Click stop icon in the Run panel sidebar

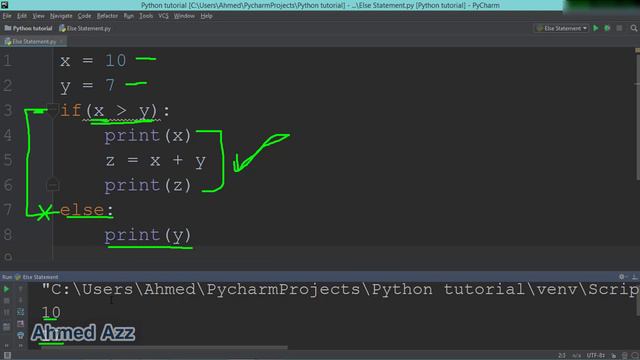[7, 301]
